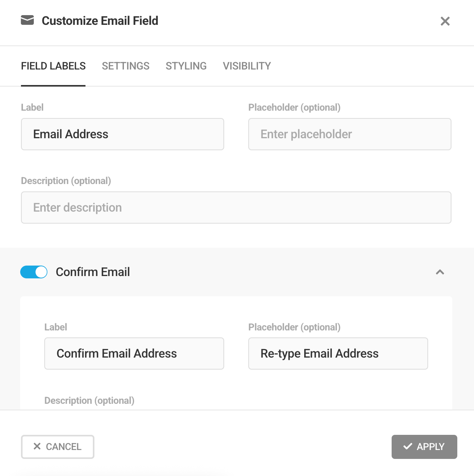The width and height of the screenshot is (474, 476).
Task: Click the envelope icon beside the dialog title
Action: point(26,21)
